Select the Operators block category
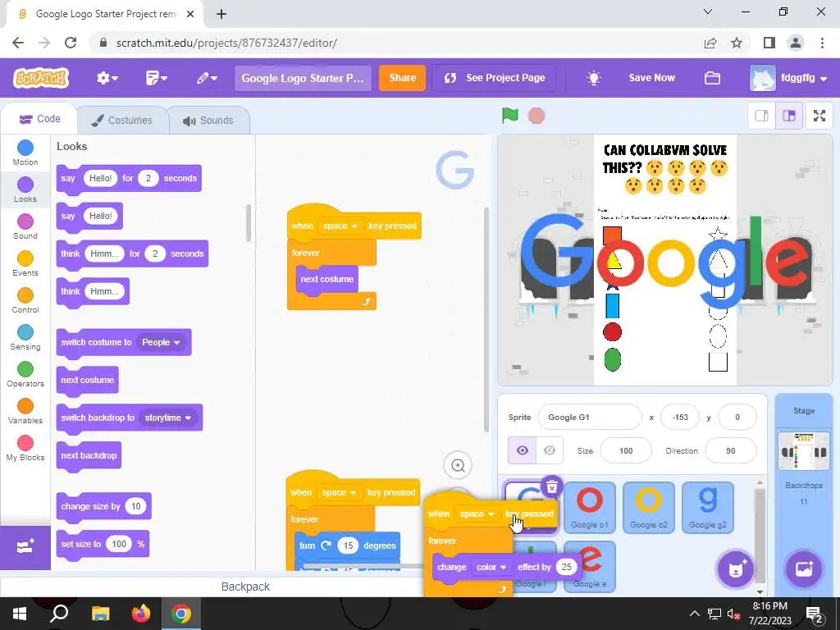Image resolution: width=840 pixels, height=630 pixels. coord(25,374)
